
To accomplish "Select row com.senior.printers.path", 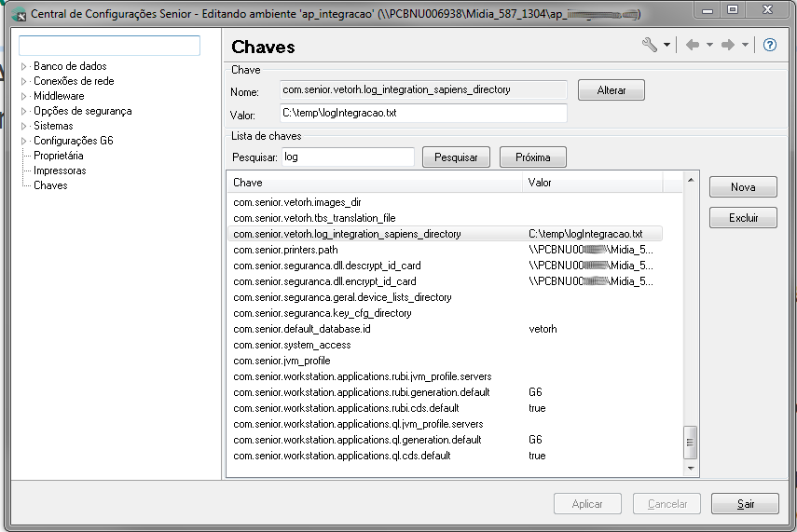I will (x=445, y=250).
